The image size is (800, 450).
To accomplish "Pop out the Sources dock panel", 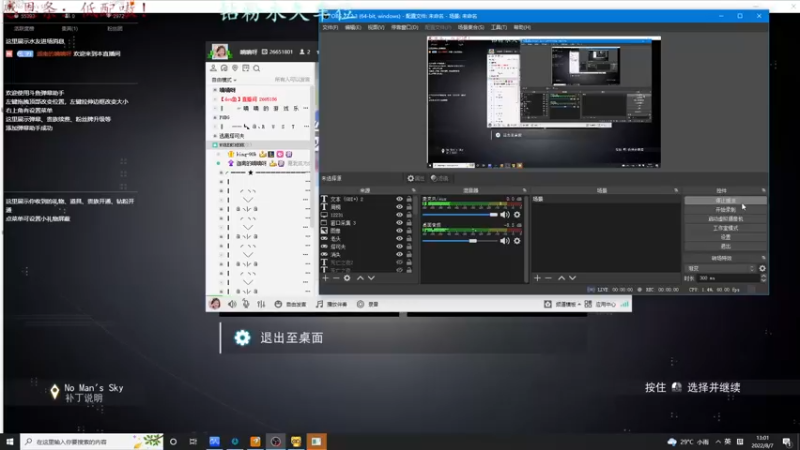I will 413,190.
